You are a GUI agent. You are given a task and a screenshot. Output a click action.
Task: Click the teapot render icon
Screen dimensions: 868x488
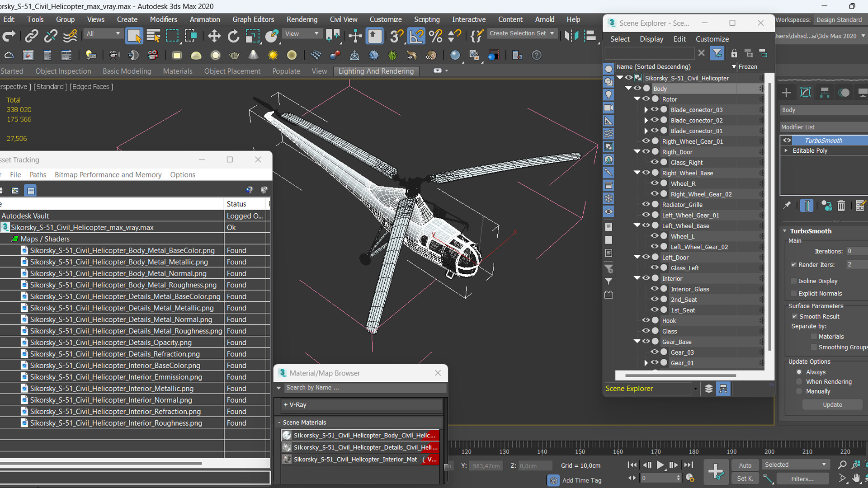coord(234,55)
